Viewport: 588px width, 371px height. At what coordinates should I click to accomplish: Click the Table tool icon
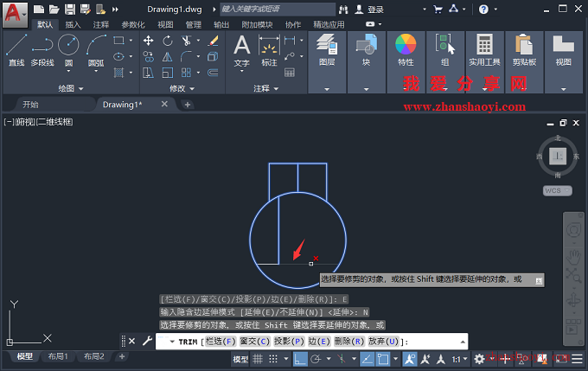[290, 73]
